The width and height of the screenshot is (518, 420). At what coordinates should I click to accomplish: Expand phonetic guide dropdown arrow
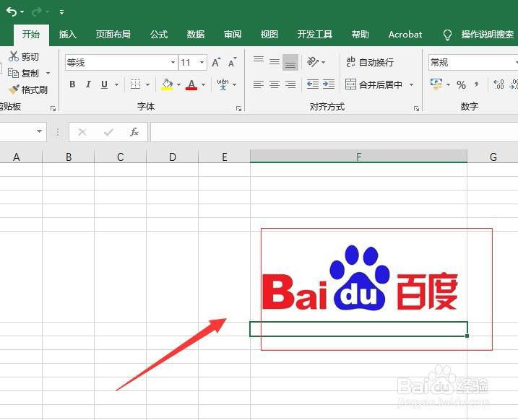(235, 84)
